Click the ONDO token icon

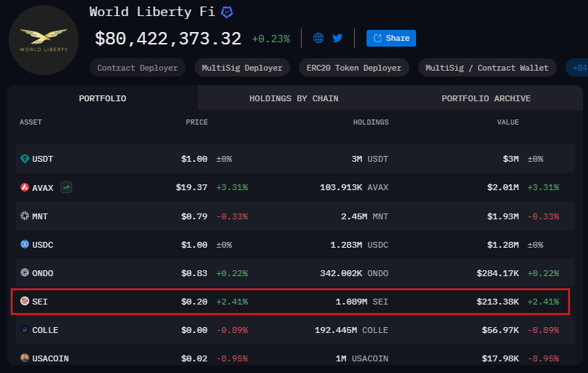[25, 272]
